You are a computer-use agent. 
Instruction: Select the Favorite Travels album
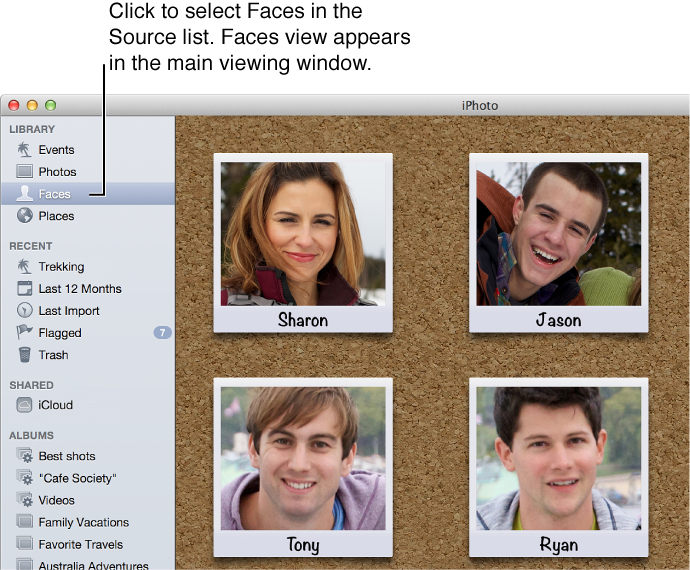80,544
